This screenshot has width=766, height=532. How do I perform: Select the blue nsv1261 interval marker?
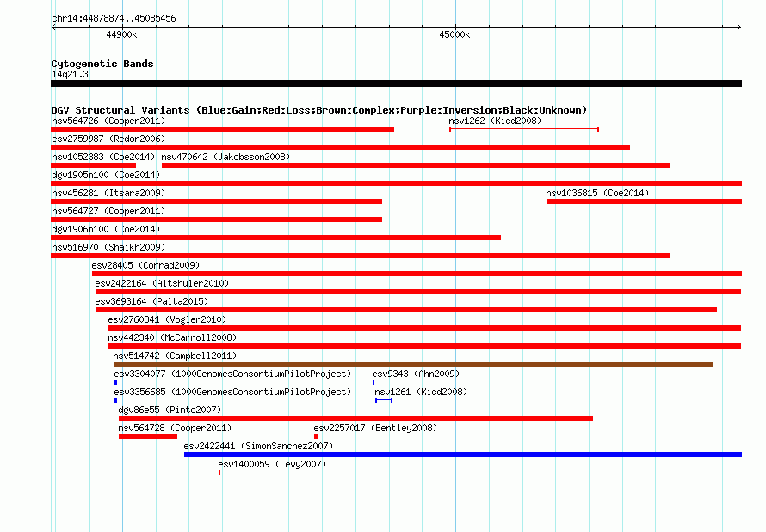384,400
